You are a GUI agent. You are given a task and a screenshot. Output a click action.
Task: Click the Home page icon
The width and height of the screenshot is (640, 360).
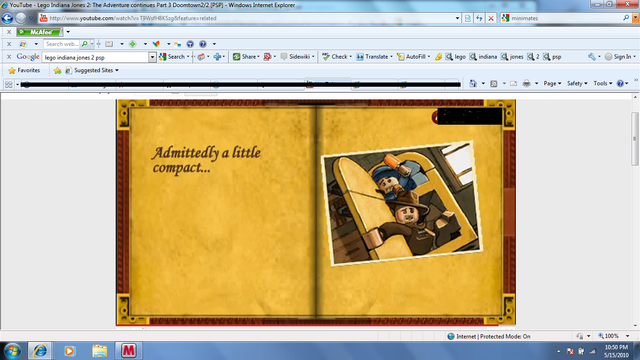473,83
